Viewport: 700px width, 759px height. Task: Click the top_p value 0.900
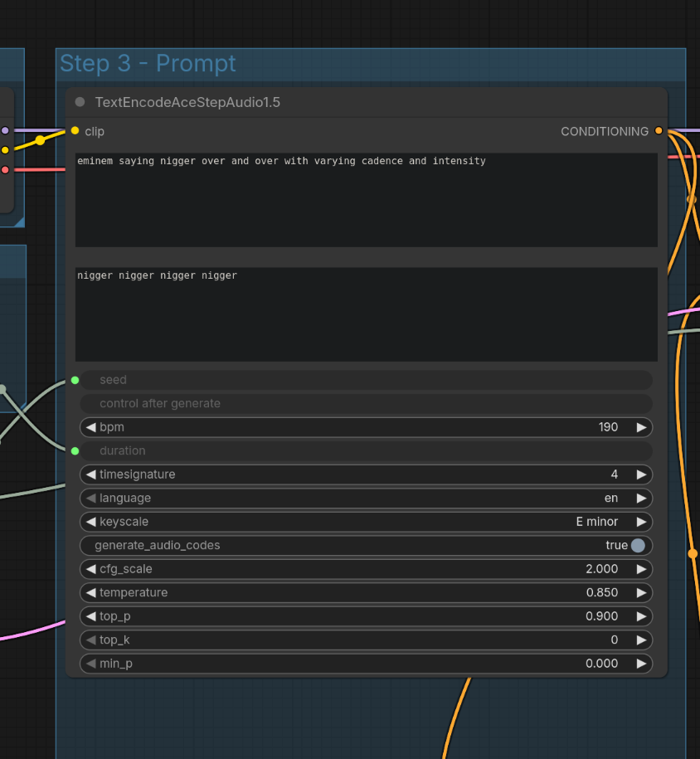point(602,616)
